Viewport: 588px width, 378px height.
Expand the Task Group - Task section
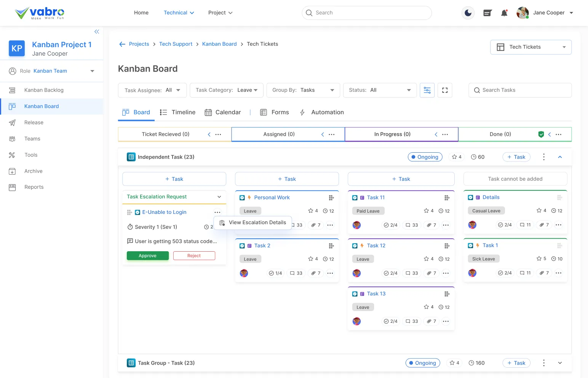point(560,363)
